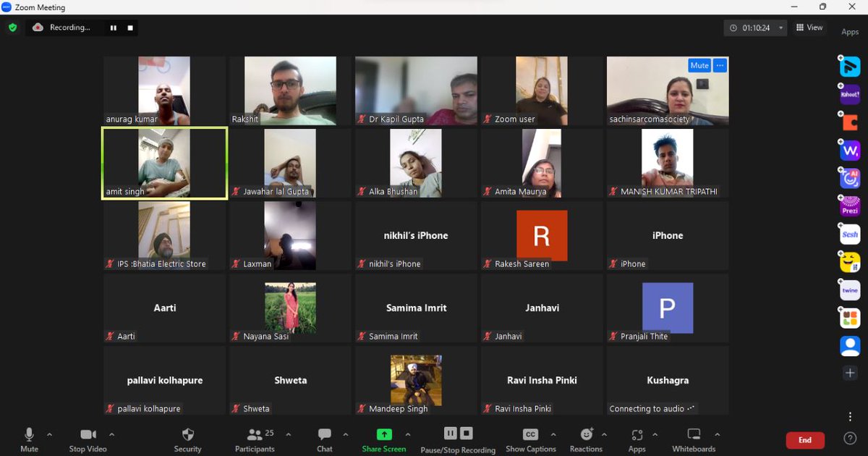Expand the arrow next to Participants
The image size is (868, 456).
(x=288, y=434)
